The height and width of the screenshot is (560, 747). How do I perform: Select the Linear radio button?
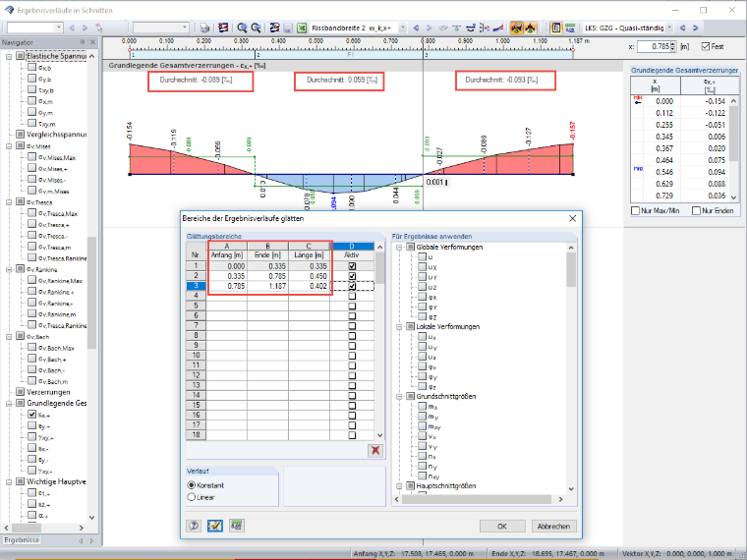click(192, 497)
